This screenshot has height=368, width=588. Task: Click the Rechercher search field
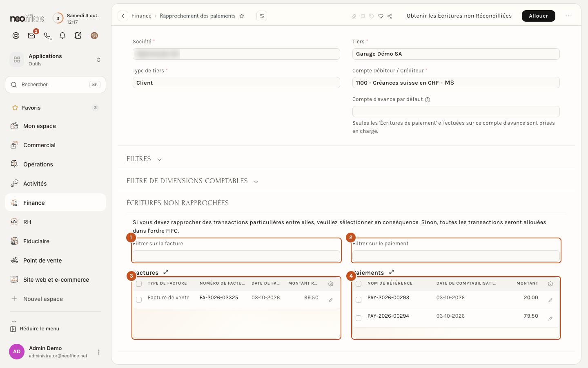(x=56, y=85)
